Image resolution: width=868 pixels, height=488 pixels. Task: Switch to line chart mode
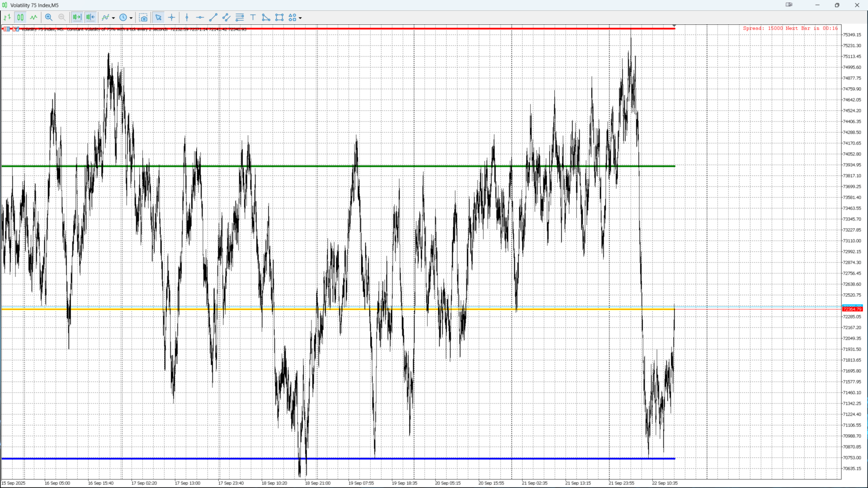pyautogui.click(x=34, y=18)
